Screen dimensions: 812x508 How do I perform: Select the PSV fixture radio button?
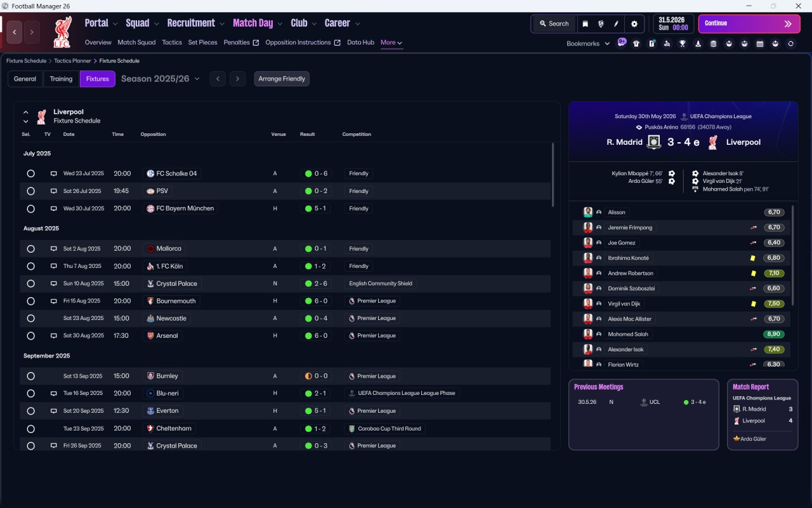(30, 191)
